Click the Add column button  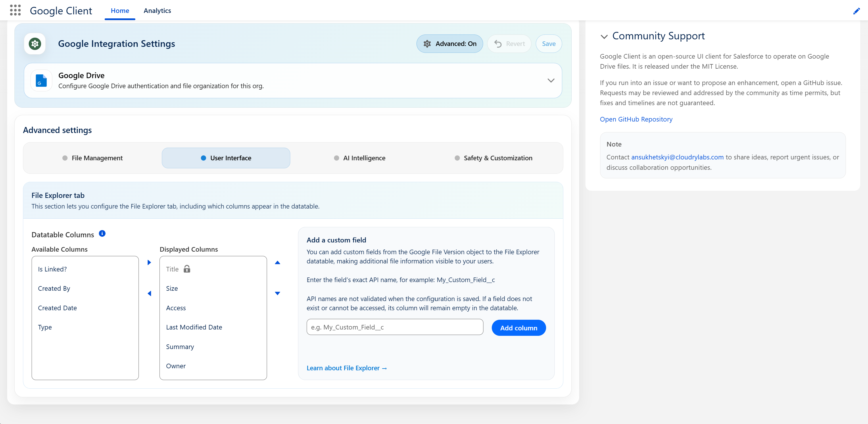[x=519, y=328]
